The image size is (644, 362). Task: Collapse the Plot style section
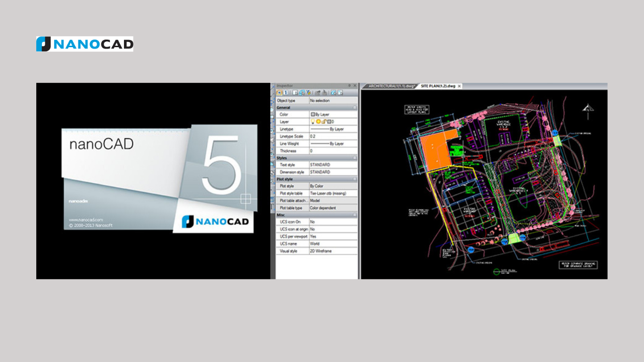355,179
